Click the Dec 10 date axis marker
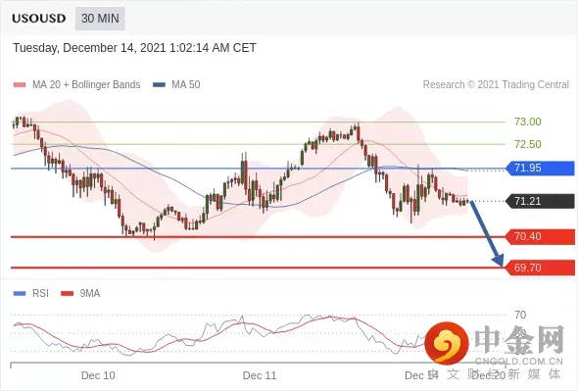 (98, 375)
